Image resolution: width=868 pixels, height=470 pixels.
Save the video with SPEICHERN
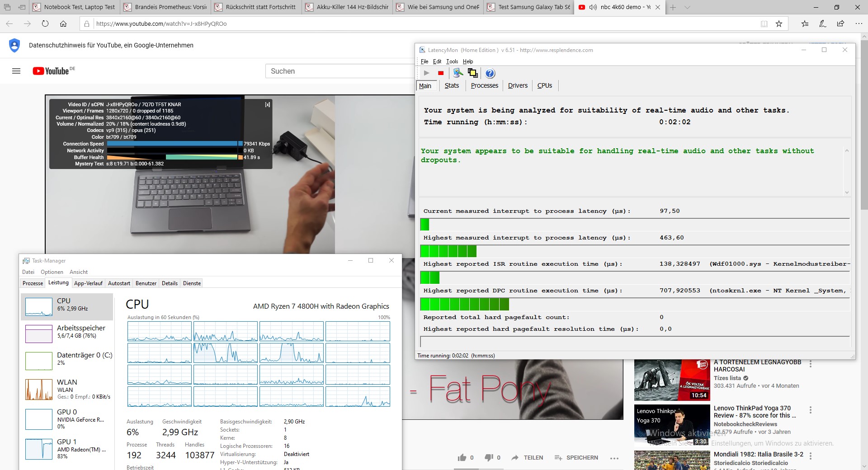[x=576, y=458]
